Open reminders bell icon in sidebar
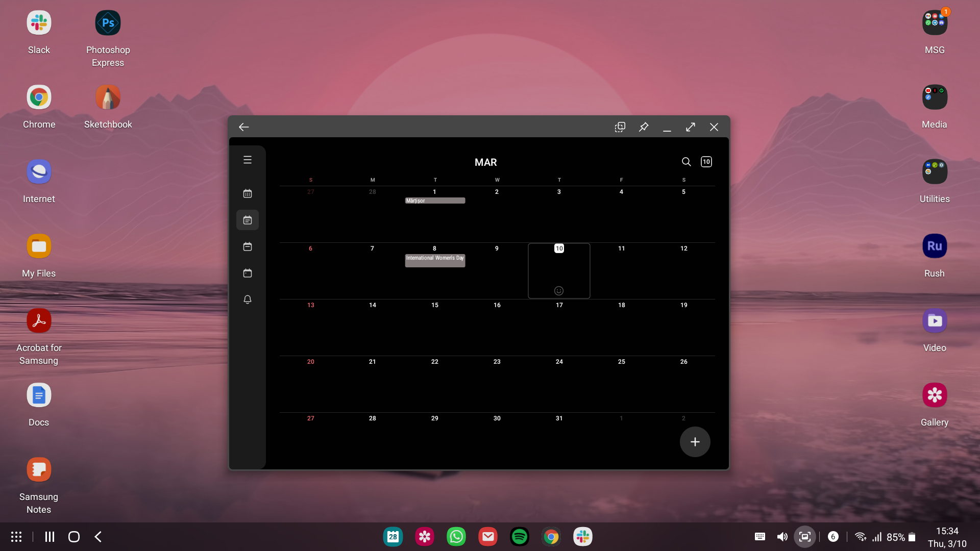Image resolution: width=980 pixels, height=551 pixels. point(248,299)
